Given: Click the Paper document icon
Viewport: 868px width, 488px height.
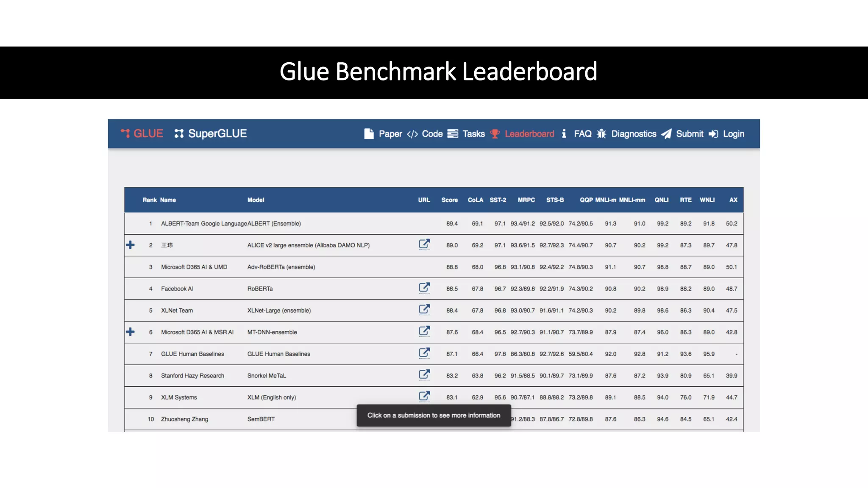Looking at the screenshot, I should (369, 134).
